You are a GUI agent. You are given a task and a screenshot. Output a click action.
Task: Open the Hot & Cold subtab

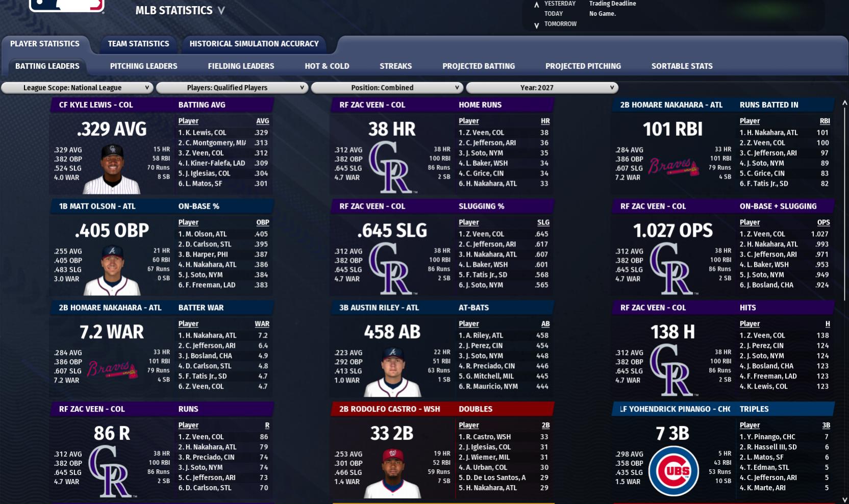click(327, 66)
